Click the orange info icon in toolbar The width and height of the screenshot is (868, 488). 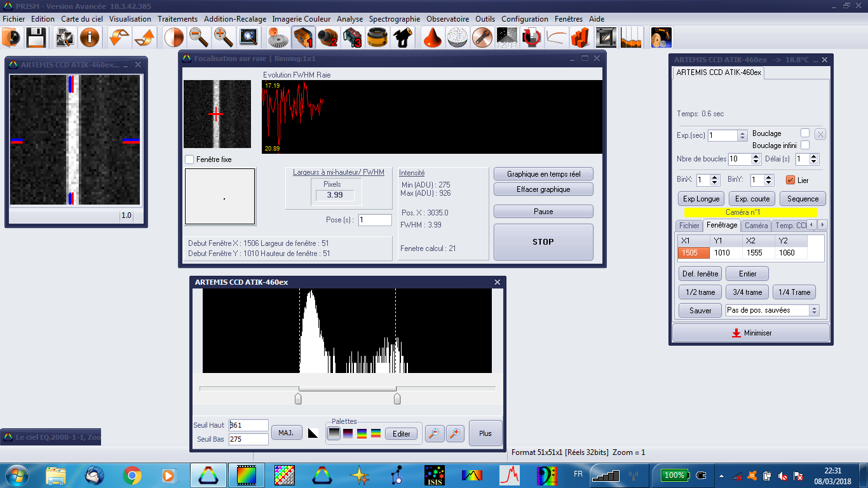tap(90, 38)
